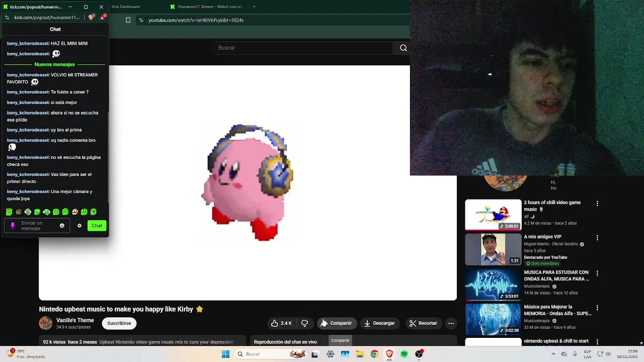This screenshot has width=644, height=362.
Task: Open site info icon beside youtube.com URL
Action: 141,20
